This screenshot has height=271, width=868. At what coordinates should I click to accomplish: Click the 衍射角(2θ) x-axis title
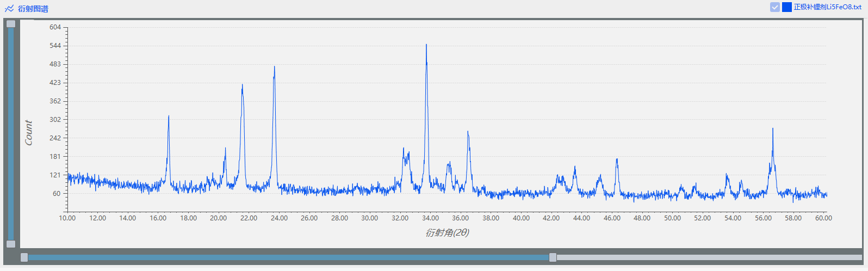pos(447,232)
